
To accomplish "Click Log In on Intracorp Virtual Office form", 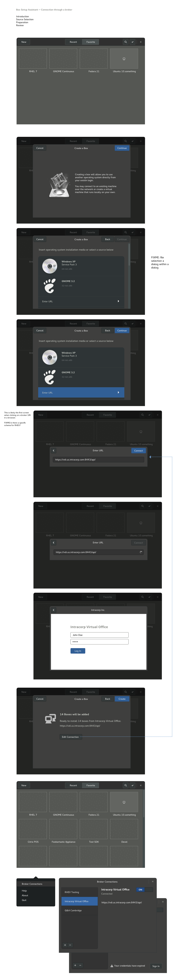I will (x=78, y=651).
